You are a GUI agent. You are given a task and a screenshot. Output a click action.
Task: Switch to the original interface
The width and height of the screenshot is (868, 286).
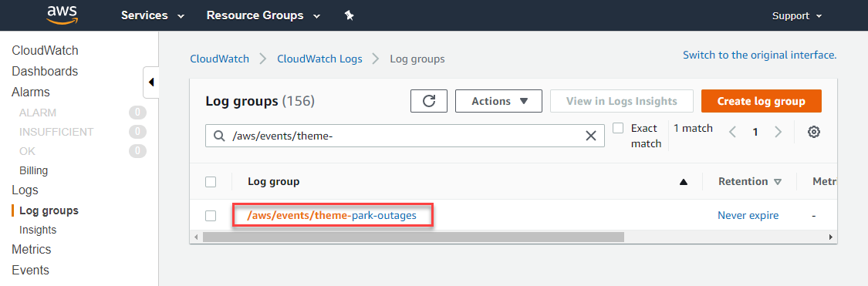(759, 56)
